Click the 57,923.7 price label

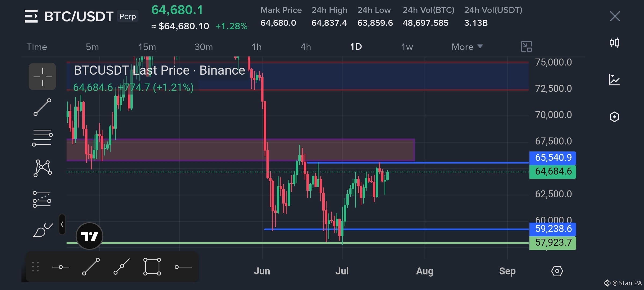click(x=553, y=243)
